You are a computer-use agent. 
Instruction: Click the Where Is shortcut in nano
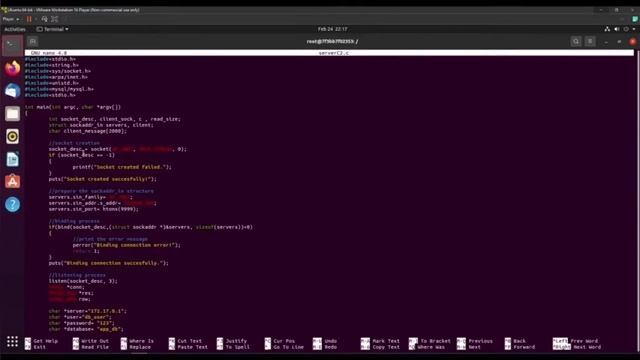click(138, 341)
